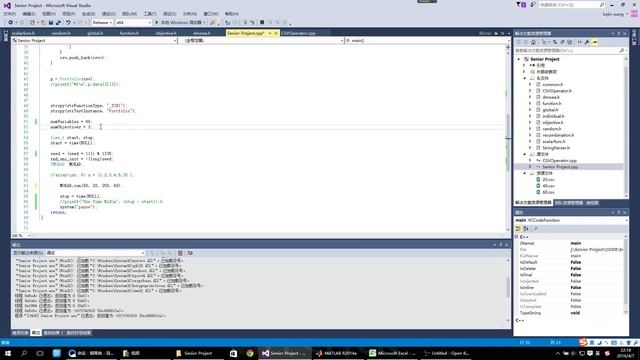Switch to dmoea.h editor tab
Image resolution: width=640 pixels, height=360 pixels.
click(202, 33)
